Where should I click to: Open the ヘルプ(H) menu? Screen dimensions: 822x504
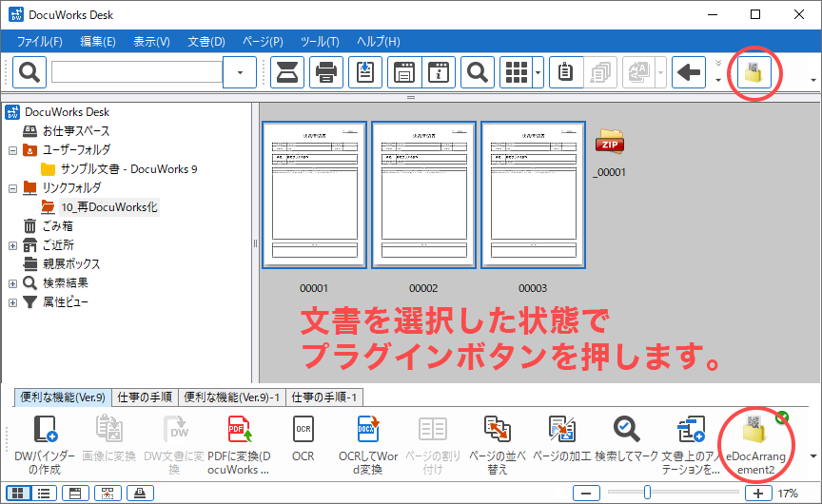[x=379, y=42]
